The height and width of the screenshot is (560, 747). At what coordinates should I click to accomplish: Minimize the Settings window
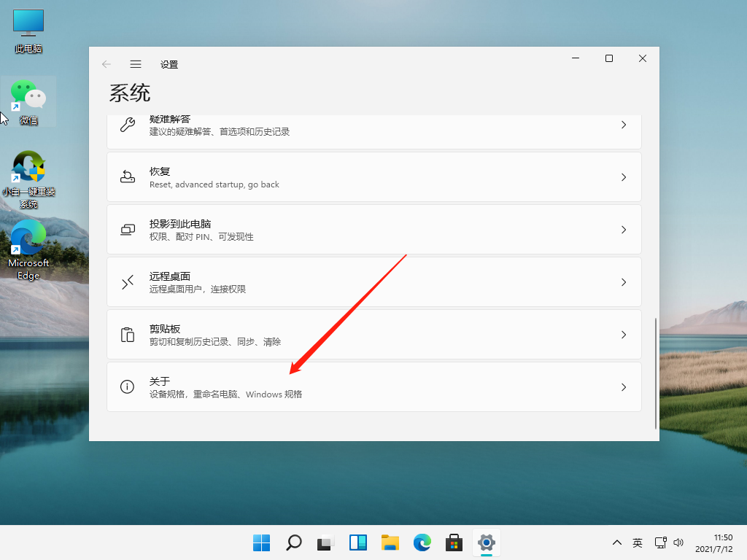pyautogui.click(x=576, y=58)
